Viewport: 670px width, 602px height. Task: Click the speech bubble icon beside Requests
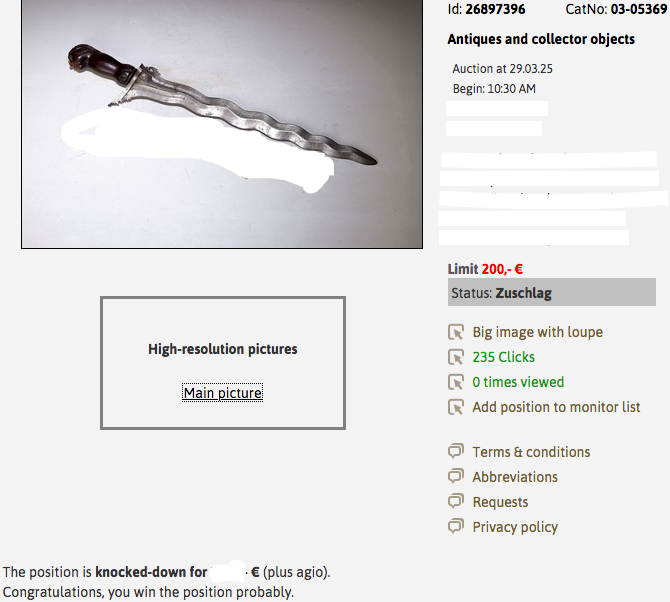tap(456, 501)
